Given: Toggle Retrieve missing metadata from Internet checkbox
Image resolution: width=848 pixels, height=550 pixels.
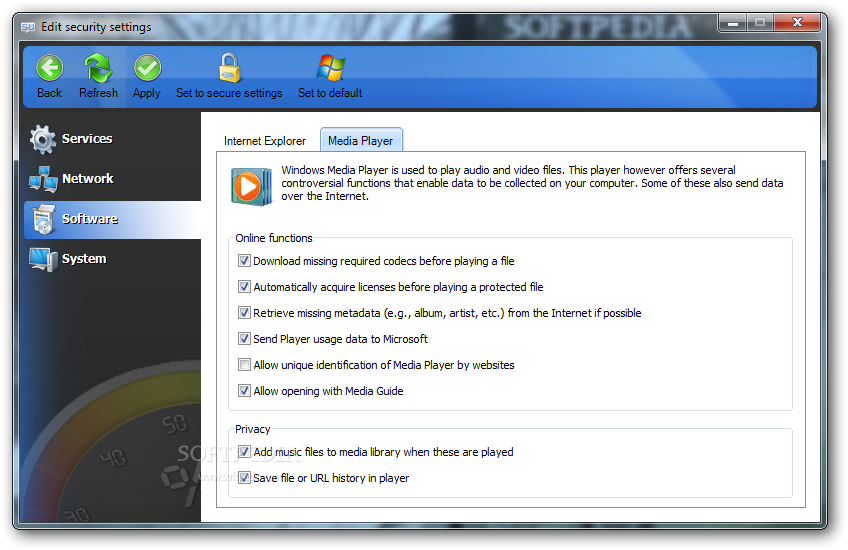Looking at the screenshot, I should (244, 313).
